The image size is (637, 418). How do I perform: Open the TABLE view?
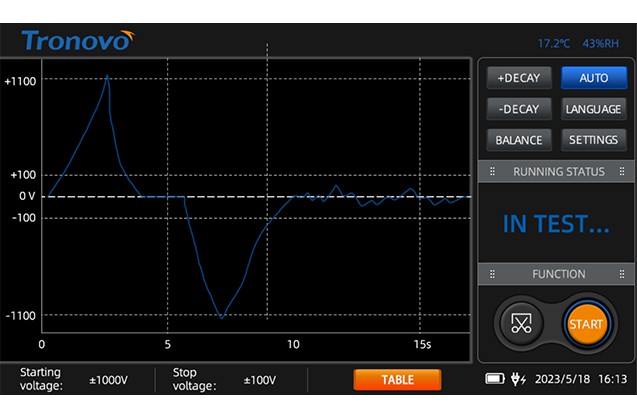point(397,380)
